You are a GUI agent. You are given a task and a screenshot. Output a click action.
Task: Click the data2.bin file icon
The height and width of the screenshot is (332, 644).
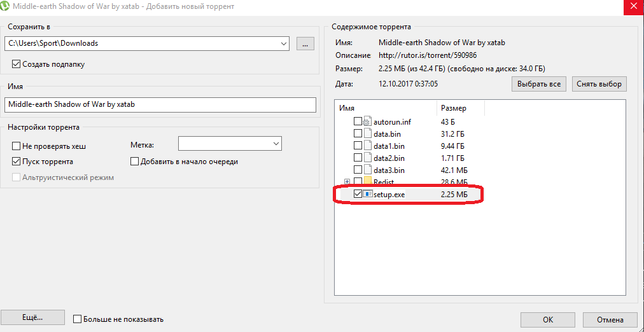(x=368, y=158)
